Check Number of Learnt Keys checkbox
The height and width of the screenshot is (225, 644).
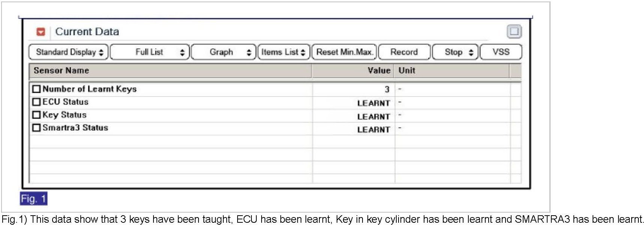(36, 89)
